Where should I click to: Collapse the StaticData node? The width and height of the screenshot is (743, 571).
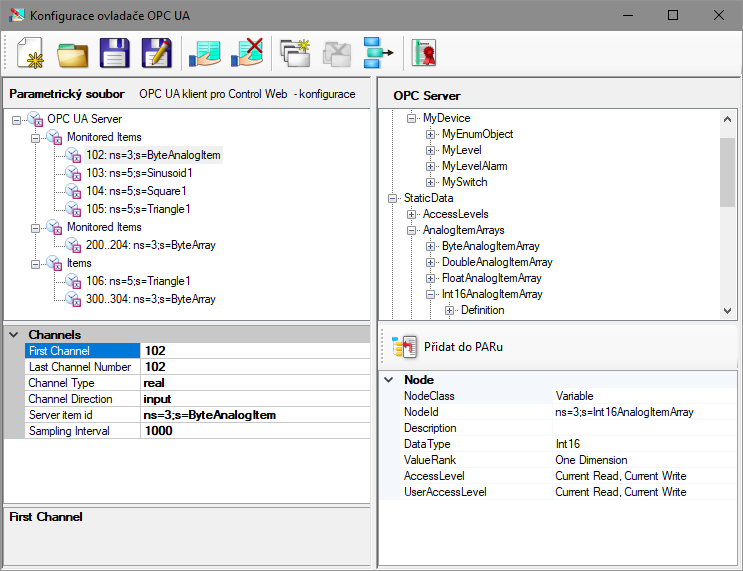pos(392,198)
